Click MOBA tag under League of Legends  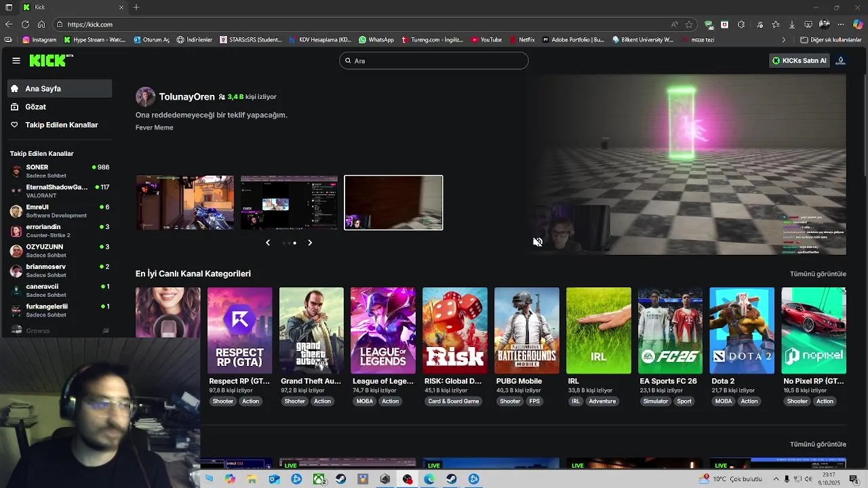click(x=365, y=401)
